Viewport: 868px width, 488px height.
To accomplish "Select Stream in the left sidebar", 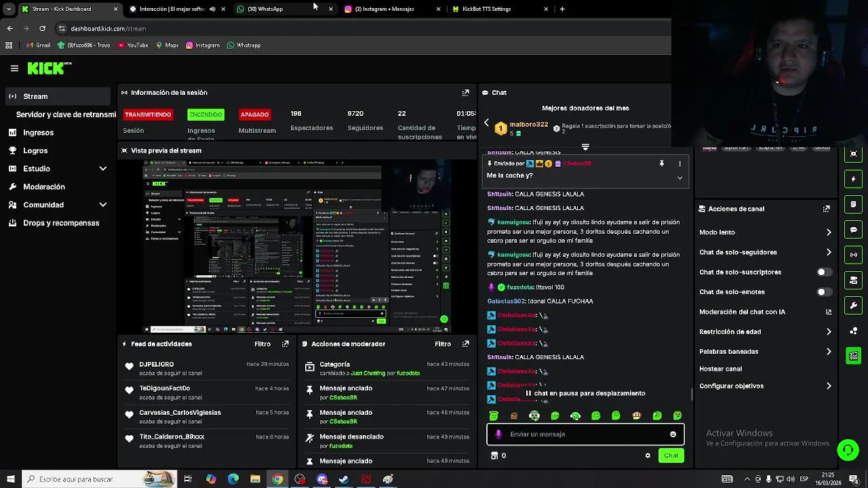I will (x=58, y=96).
